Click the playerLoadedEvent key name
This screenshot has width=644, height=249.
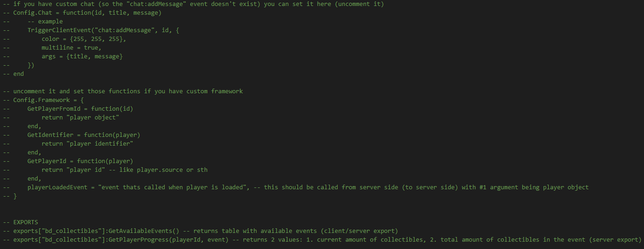[x=57, y=187]
